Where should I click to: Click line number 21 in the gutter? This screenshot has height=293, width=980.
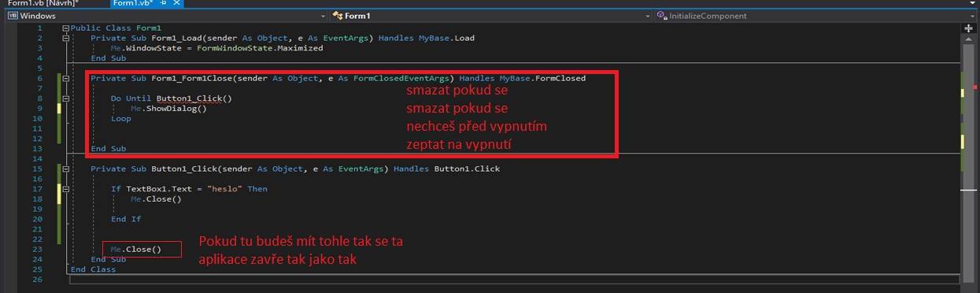pyautogui.click(x=38, y=229)
